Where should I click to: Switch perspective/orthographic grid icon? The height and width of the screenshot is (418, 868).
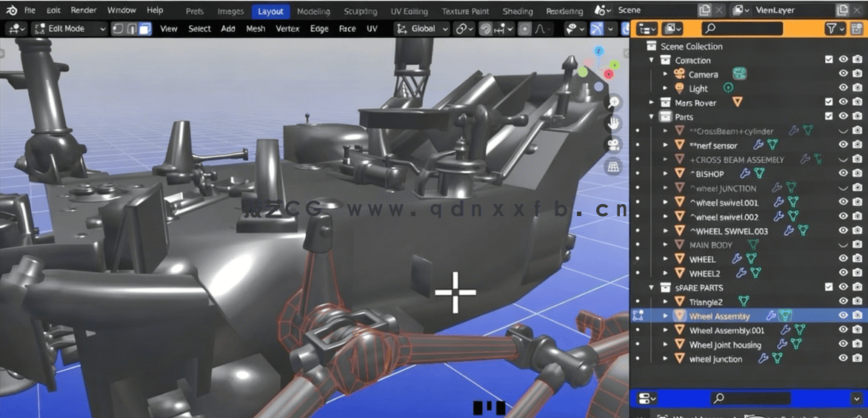(x=613, y=166)
